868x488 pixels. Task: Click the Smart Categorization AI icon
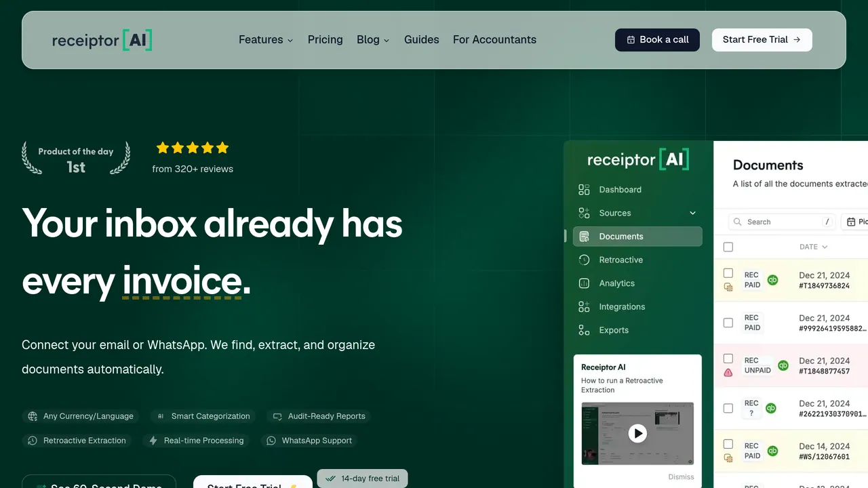click(161, 416)
